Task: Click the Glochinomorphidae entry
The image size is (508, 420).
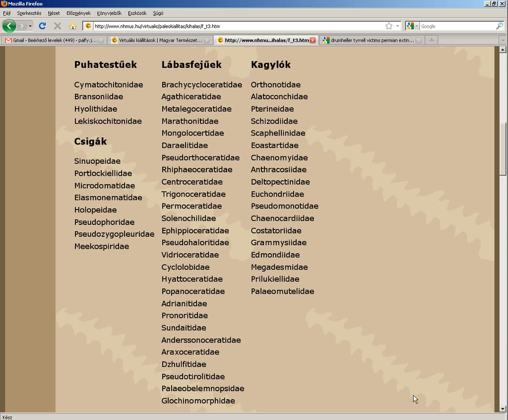Action: point(198,401)
